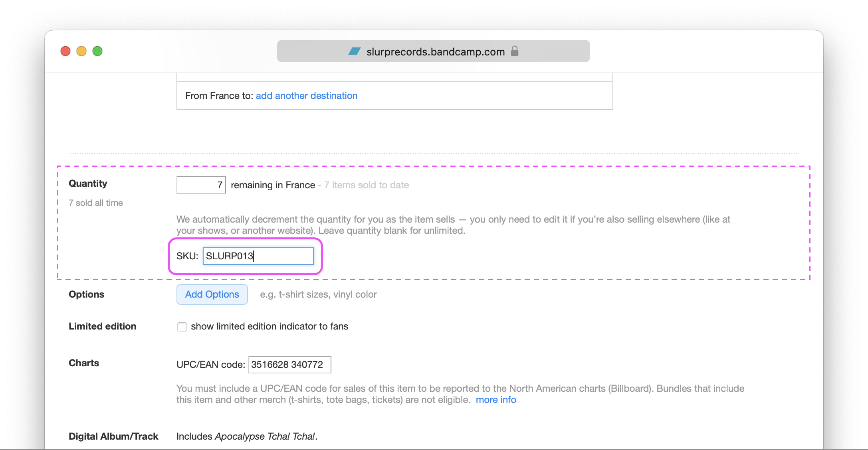This screenshot has width=868, height=450.
Task: Click the padlock security icon
Action: coord(515,51)
